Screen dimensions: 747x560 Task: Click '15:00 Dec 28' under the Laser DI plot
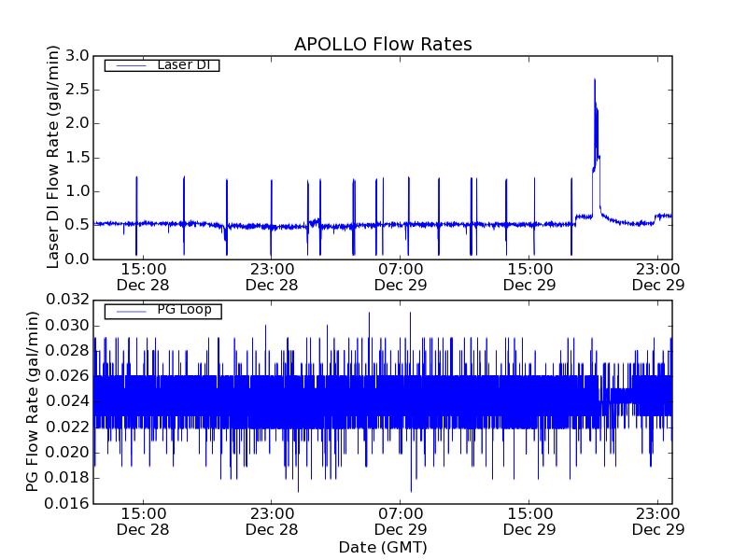[143, 277]
